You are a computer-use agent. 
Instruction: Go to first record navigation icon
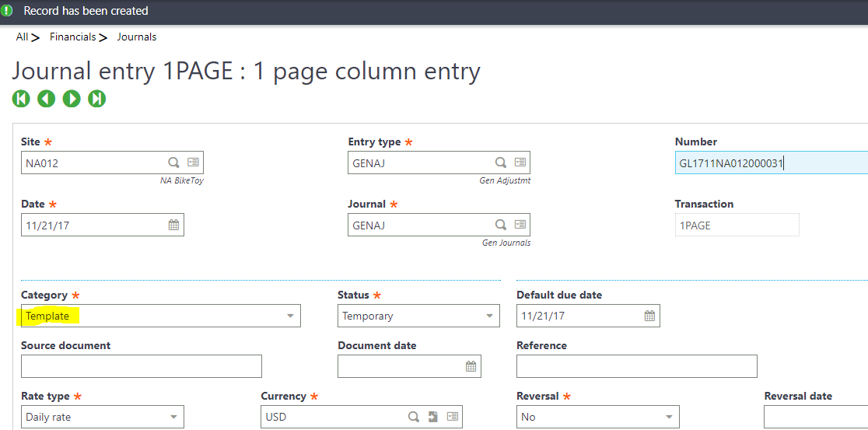(21, 99)
